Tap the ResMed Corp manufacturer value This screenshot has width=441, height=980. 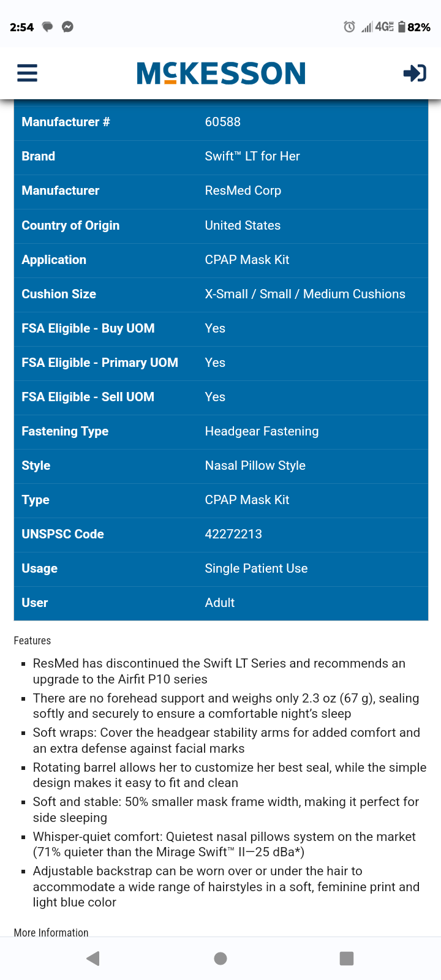tap(243, 190)
